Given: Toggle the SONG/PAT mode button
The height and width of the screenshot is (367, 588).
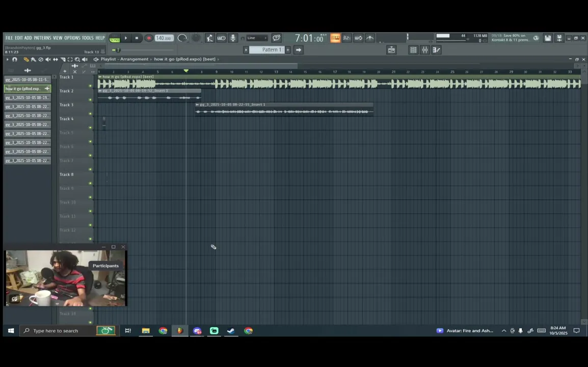Looking at the screenshot, I should tap(114, 38).
